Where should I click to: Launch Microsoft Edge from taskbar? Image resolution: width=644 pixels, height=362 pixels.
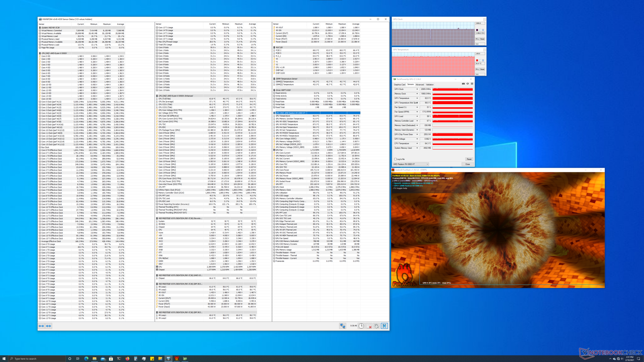[86, 359]
